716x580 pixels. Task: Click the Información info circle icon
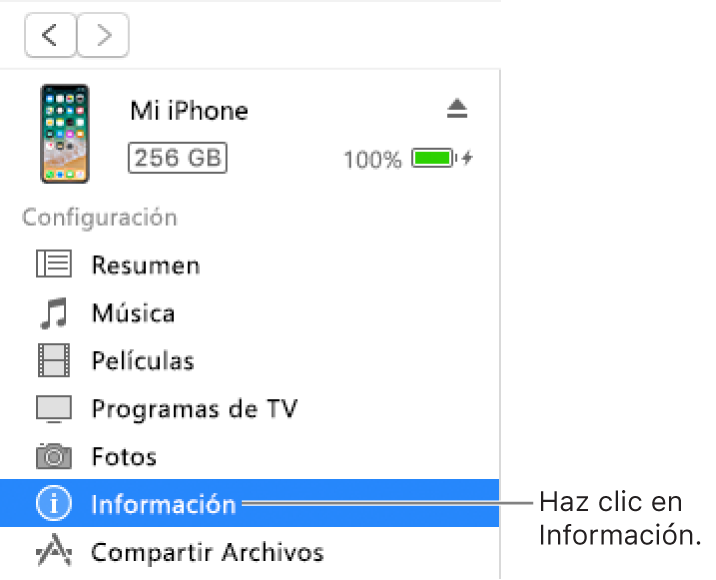tap(54, 504)
